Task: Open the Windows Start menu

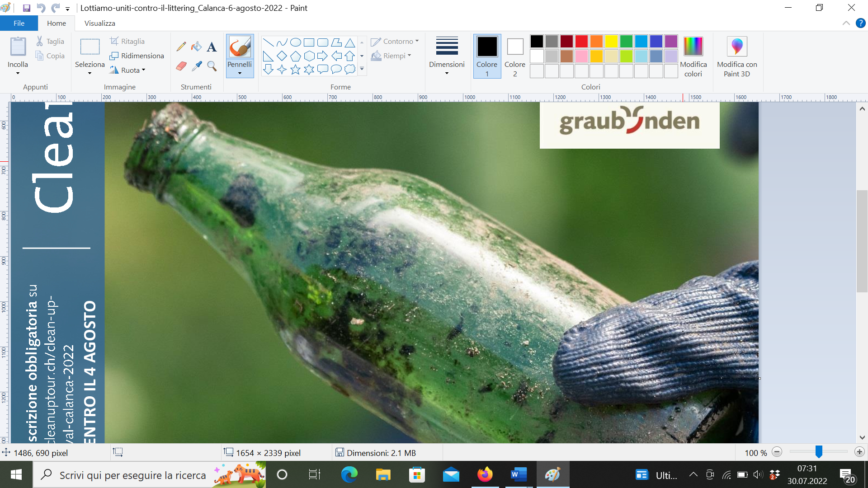Action: [16, 475]
